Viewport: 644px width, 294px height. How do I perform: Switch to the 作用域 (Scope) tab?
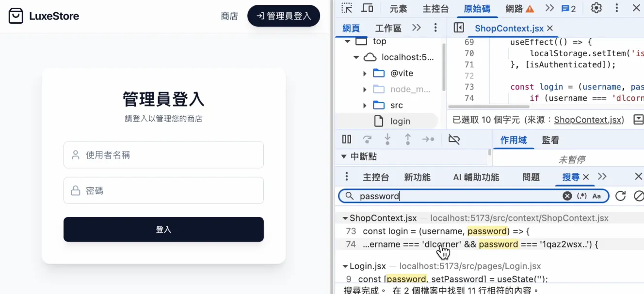point(514,140)
